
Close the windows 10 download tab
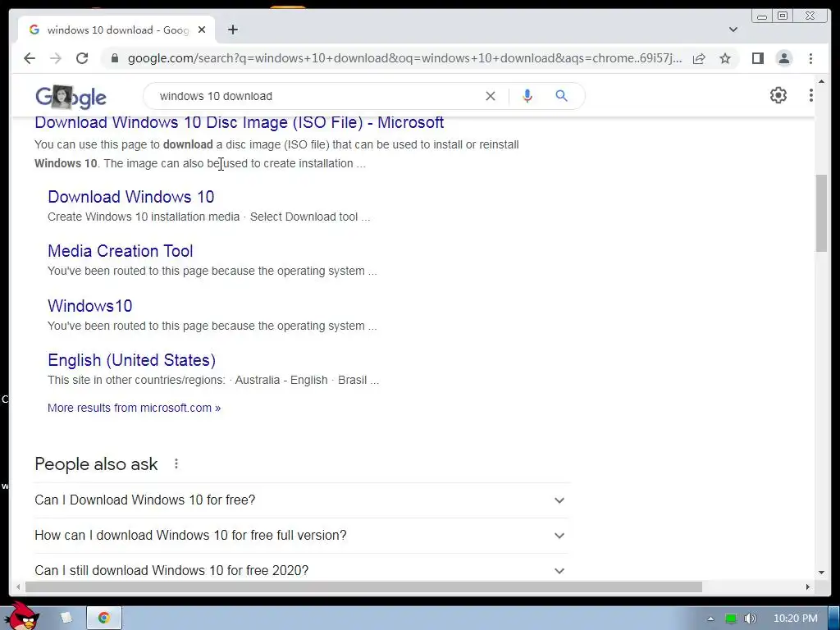tap(202, 30)
